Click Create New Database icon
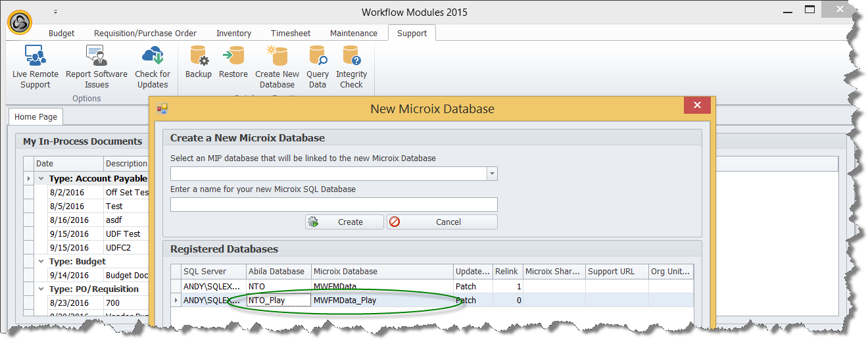The height and width of the screenshot is (340, 868). pos(277,67)
